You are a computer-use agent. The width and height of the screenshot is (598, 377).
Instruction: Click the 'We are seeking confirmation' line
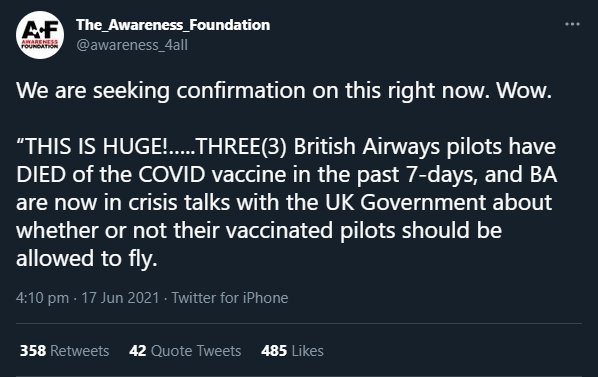tap(284, 91)
